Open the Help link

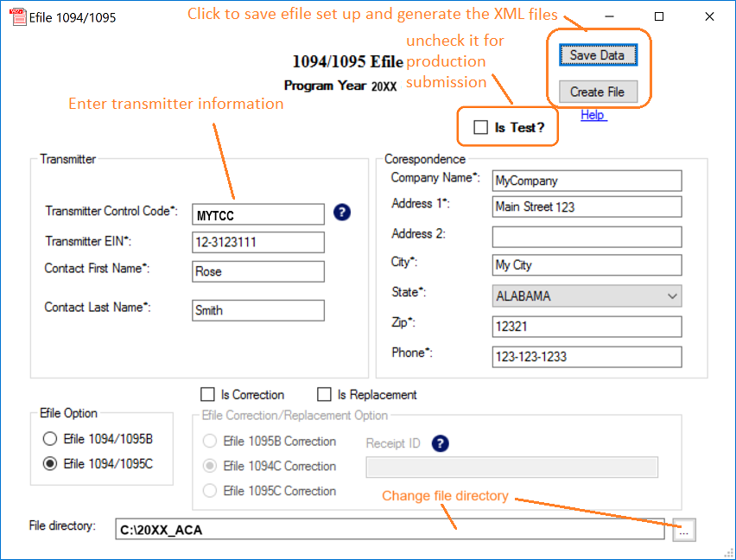pos(593,115)
